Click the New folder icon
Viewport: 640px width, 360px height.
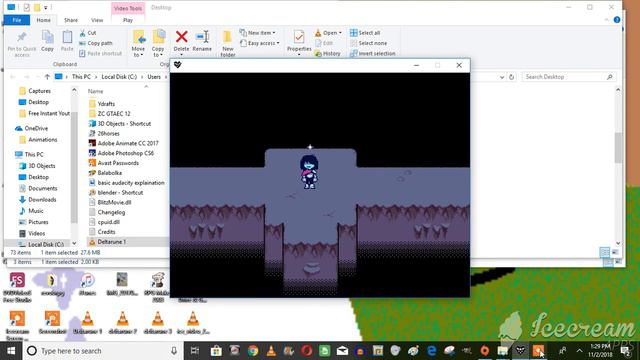[x=227, y=37]
